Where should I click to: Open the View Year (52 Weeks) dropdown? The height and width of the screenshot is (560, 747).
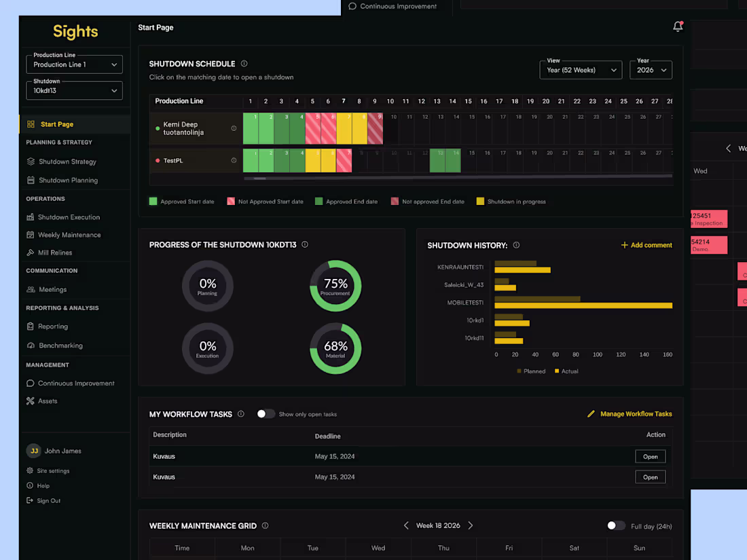(x=581, y=70)
